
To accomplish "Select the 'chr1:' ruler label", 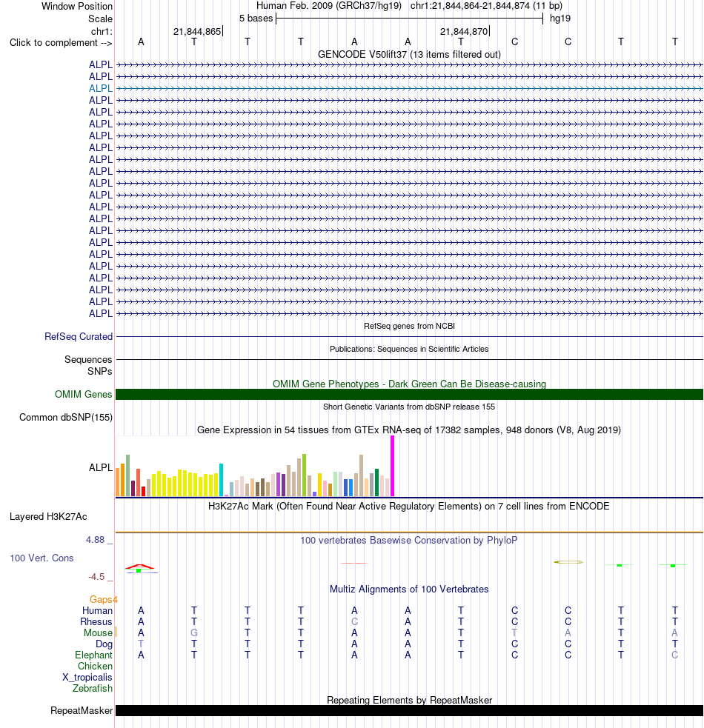I will [x=102, y=31].
